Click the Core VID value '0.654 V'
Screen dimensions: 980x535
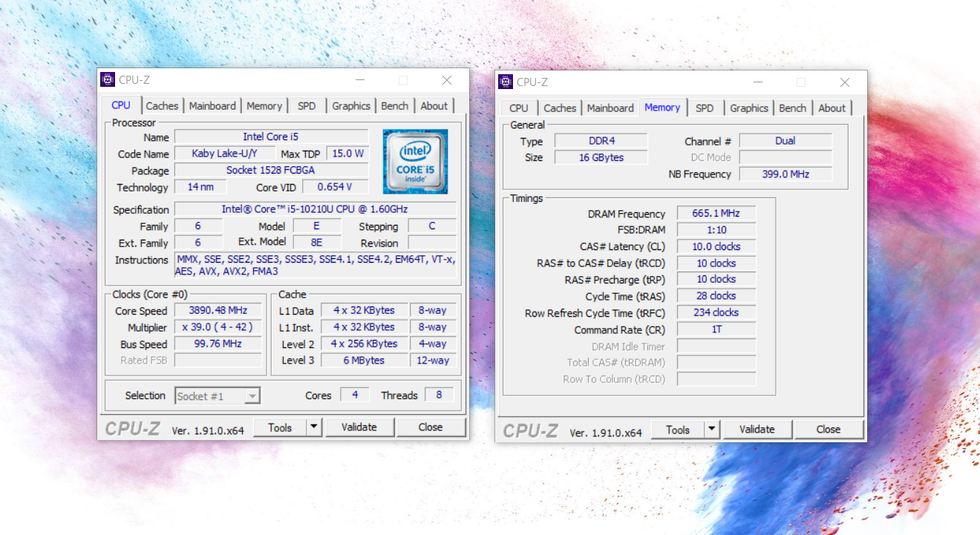tap(334, 187)
